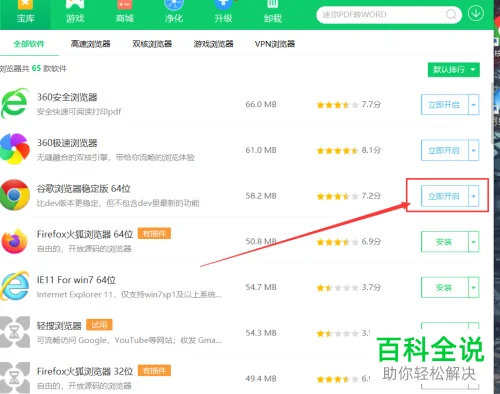Open the 卸载 uninstall icon
Image resolution: width=500 pixels, height=394 pixels.
pos(273,13)
